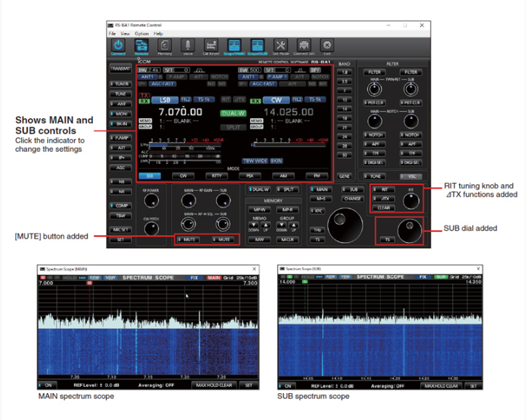The width and height of the screenshot is (526, 420).
Task: Toggle the main MUTE button
Action: pos(188,239)
